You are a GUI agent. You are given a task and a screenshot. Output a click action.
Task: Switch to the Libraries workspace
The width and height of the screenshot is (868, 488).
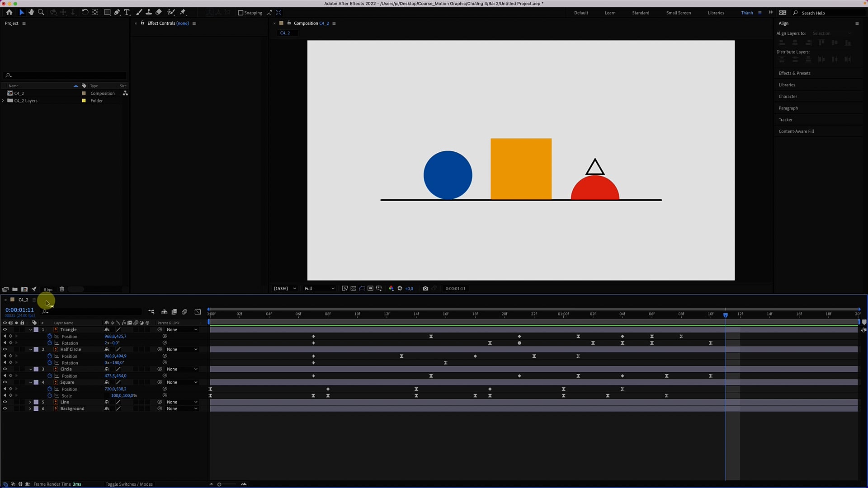click(716, 13)
